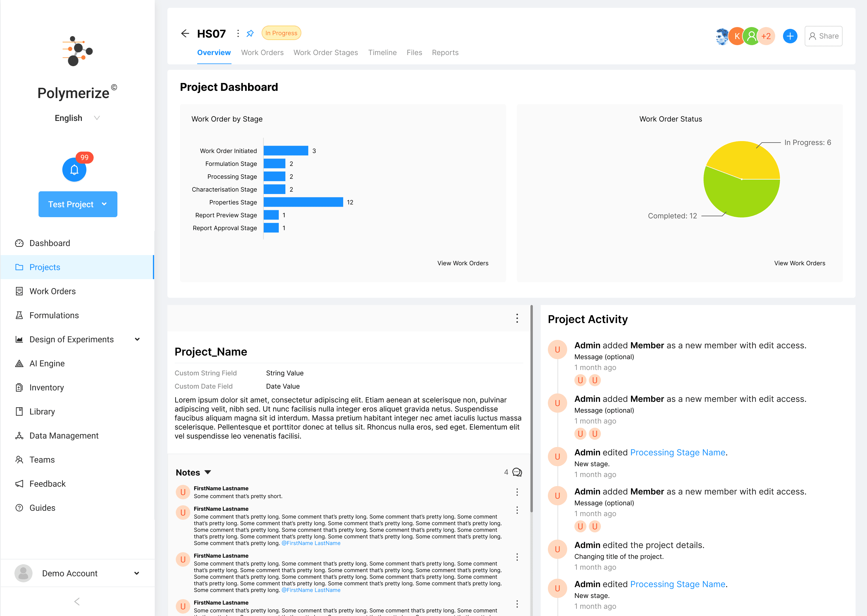The height and width of the screenshot is (616, 867).
Task: Click the notification bell icon
Action: (74, 170)
